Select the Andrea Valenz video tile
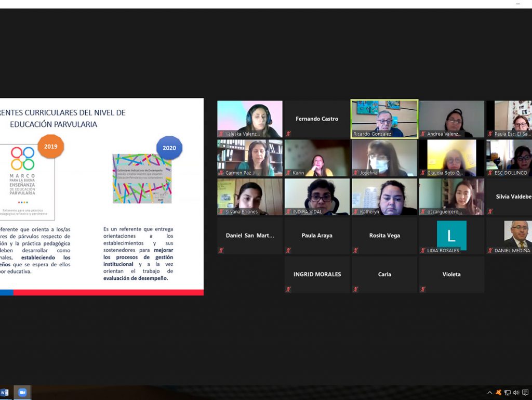 pyautogui.click(x=451, y=119)
